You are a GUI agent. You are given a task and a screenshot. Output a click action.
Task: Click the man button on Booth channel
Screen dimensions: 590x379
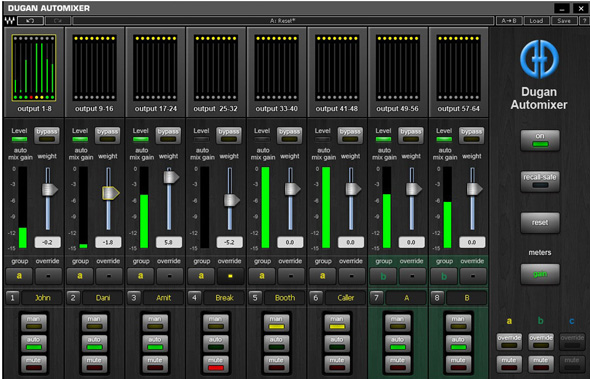point(276,323)
